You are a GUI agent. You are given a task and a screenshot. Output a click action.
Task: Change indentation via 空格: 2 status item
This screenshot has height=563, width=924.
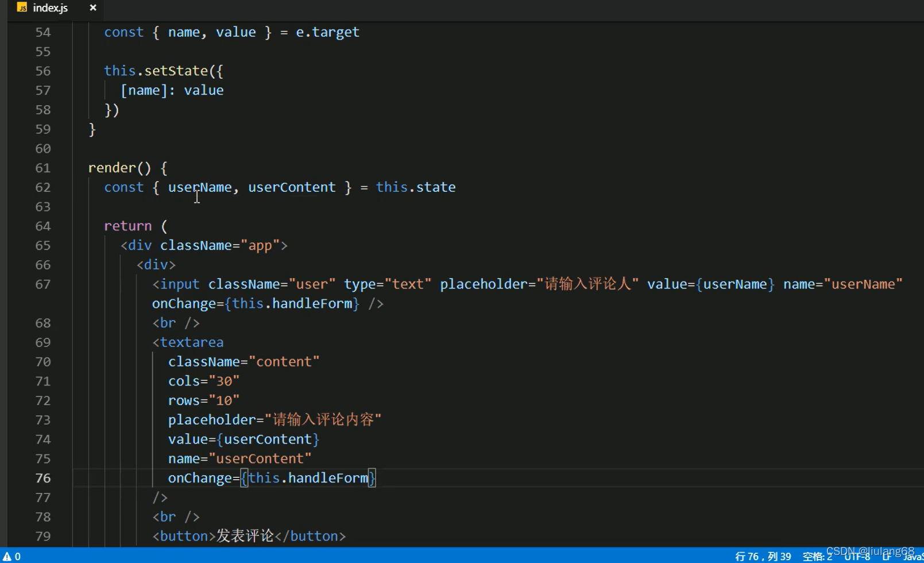point(817,556)
